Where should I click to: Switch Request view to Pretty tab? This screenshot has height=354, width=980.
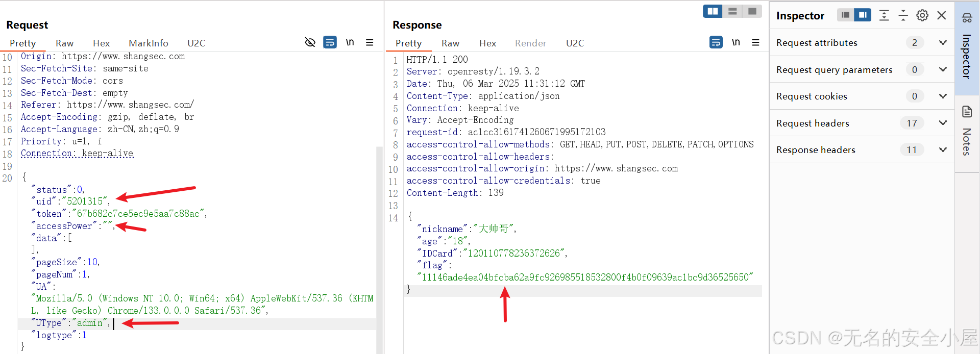coord(23,43)
